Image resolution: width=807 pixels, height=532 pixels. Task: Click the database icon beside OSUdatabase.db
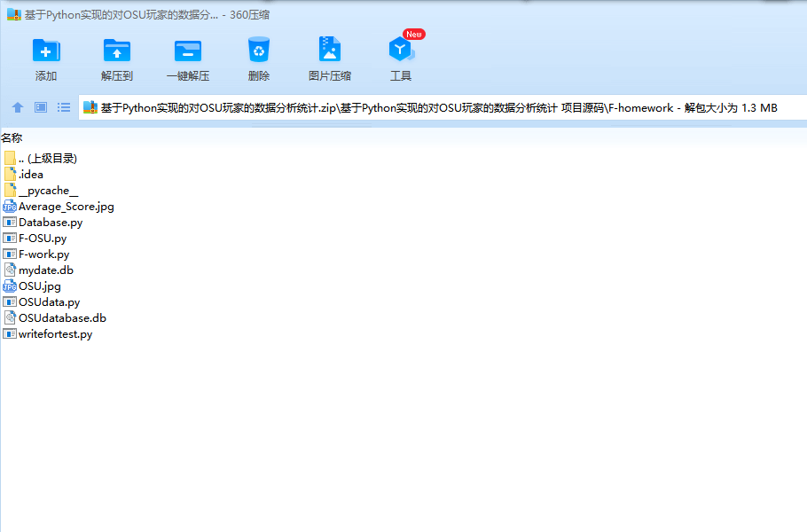(x=10, y=318)
